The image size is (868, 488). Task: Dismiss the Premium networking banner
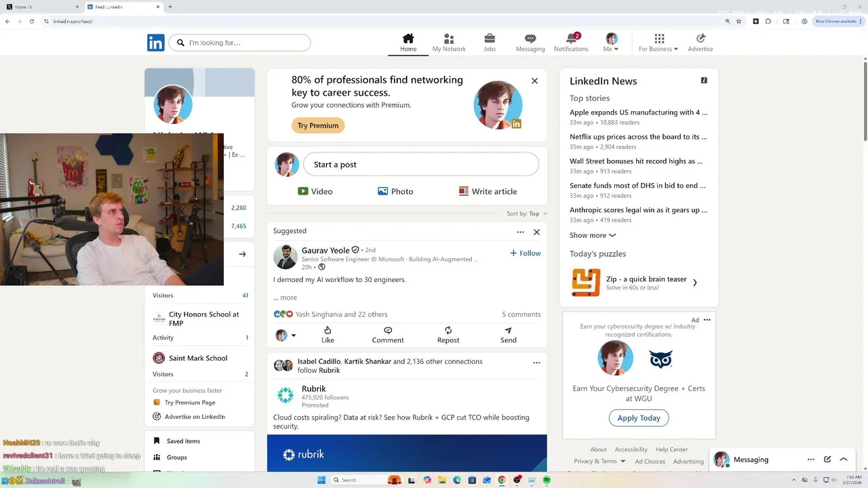point(534,81)
